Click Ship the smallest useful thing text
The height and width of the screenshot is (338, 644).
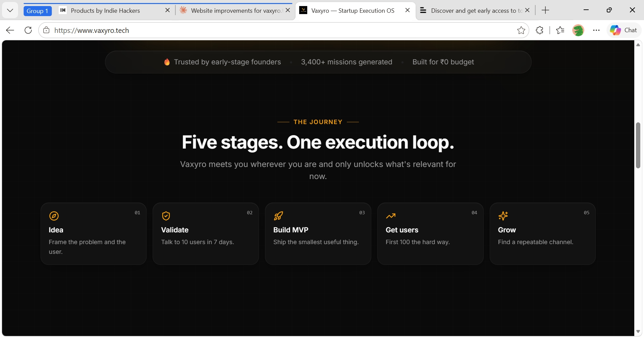pyautogui.click(x=316, y=242)
